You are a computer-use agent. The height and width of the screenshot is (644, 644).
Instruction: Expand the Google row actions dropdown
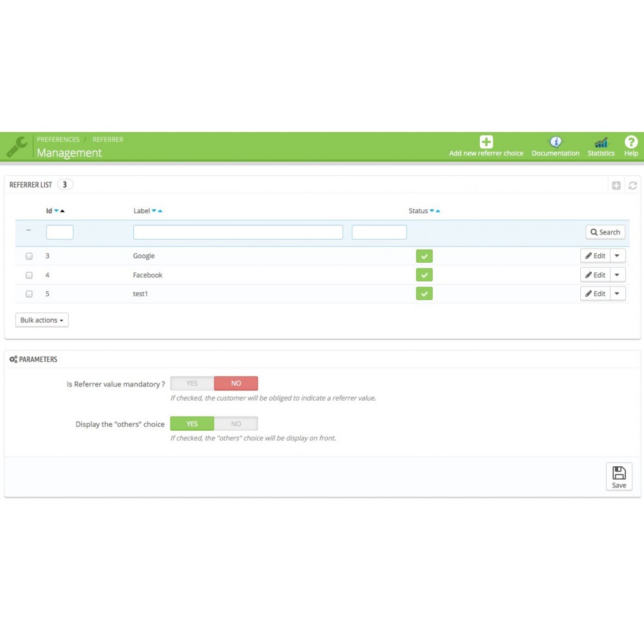(618, 256)
